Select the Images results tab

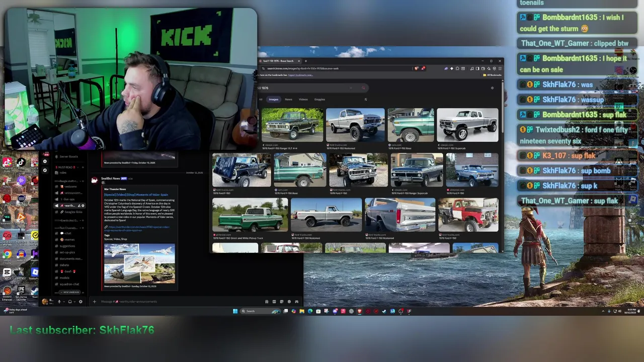(274, 100)
